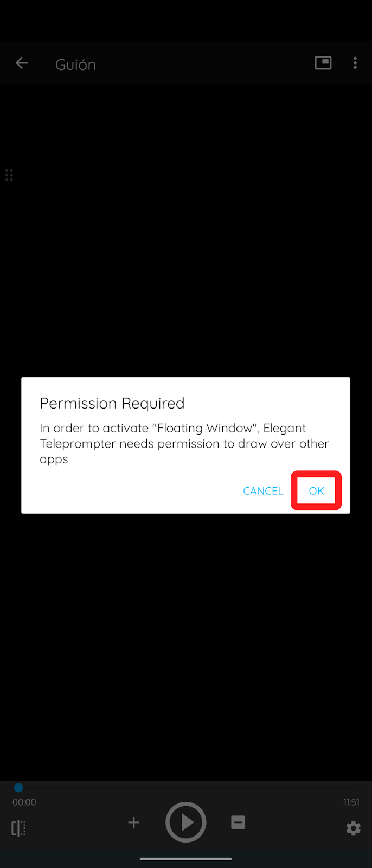This screenshot has height=868, width=372.
Task: Tap the six-dot drag handle
Action: pyautogui.click(x=9, y=175)
